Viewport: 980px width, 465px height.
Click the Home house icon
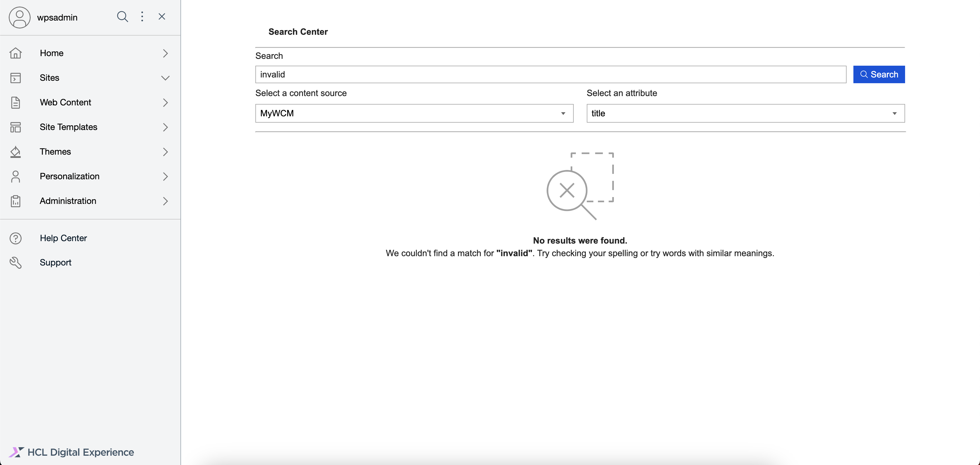point(16,53)
